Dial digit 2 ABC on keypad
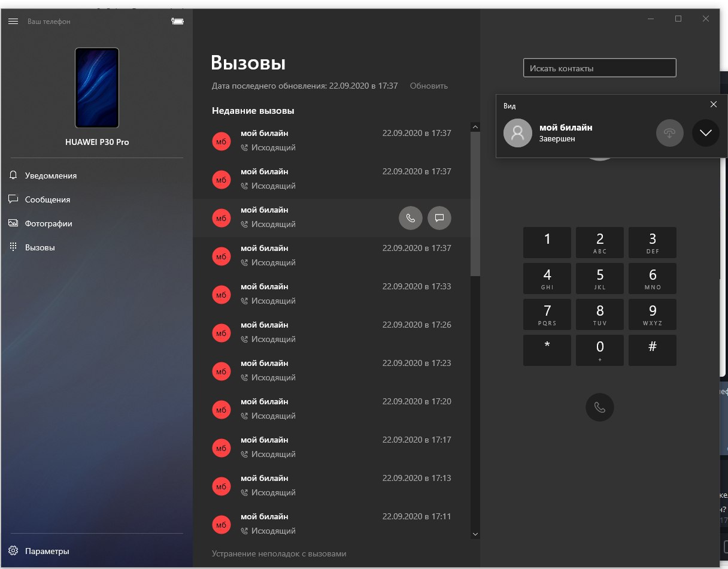This screenshot has width=728, height=569. coord(600,243)
